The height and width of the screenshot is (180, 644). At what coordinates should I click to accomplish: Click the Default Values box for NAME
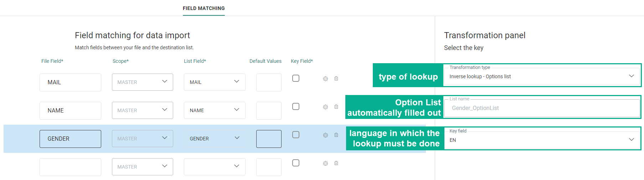click(269, 111)
